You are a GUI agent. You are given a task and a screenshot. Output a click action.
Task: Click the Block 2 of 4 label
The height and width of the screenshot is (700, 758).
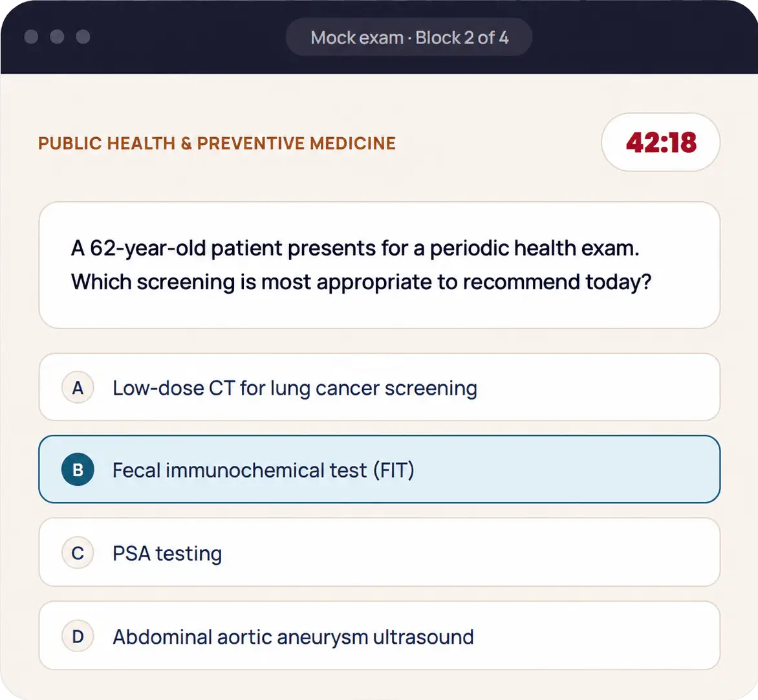[x=462, y=38]
